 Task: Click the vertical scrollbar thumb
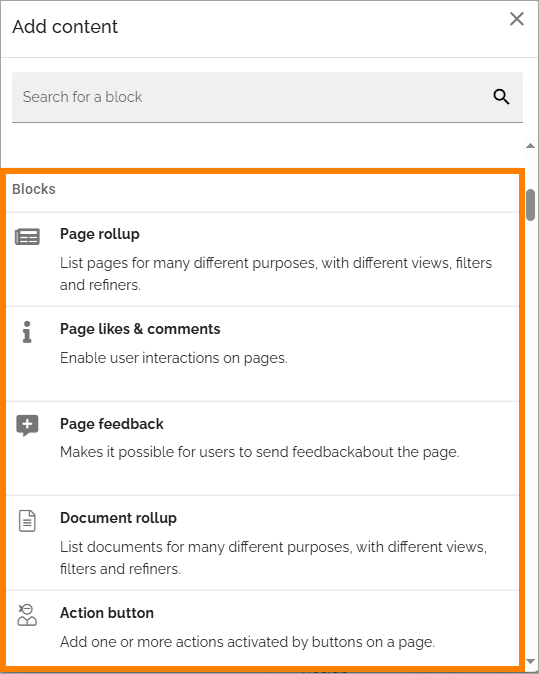point(530,205)
